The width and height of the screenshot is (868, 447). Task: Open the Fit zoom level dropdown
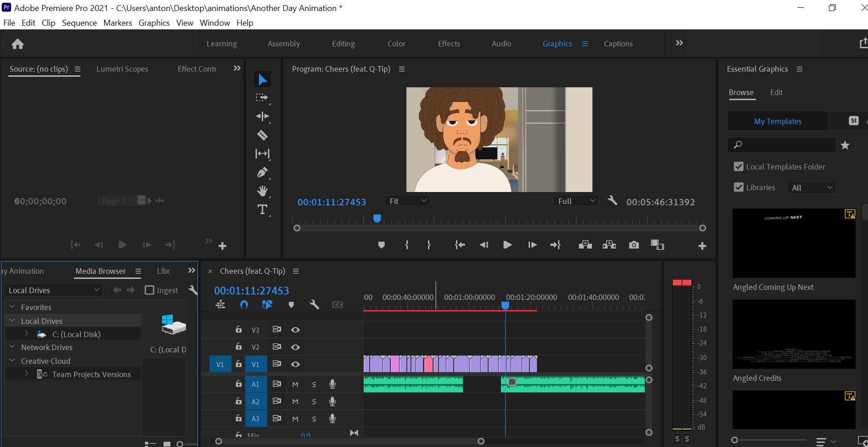tap(407, 201)
